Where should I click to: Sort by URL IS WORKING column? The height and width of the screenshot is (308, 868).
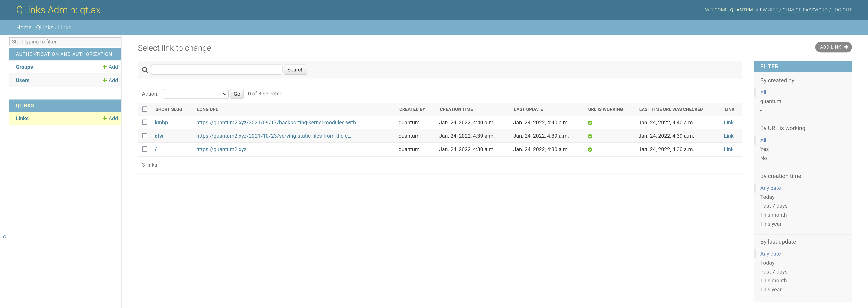[606, 109]
